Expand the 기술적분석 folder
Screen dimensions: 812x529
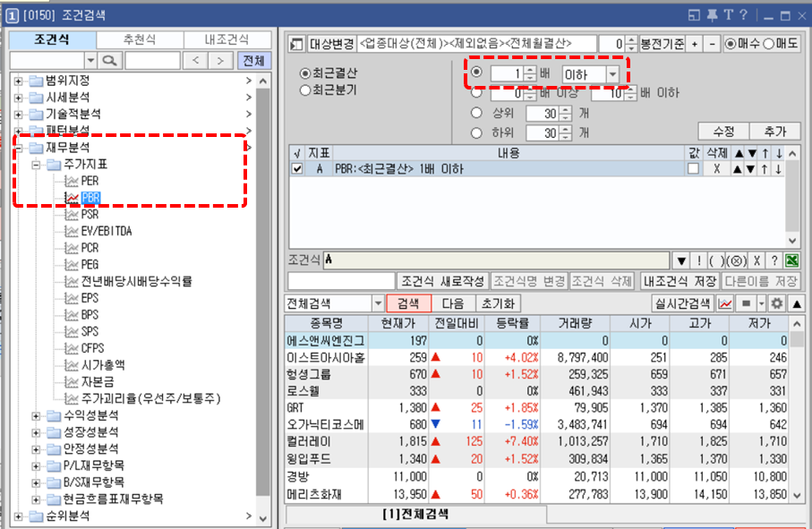[18, 115]
